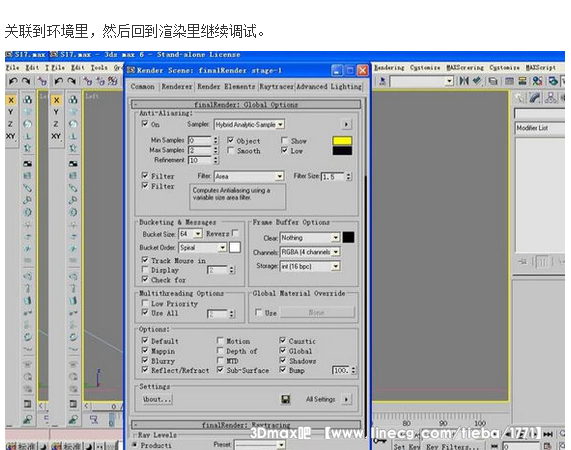Screen dimensions: 571x450
Task: Enable Global Material Override Use checkbox
Action: click(259, 312)
